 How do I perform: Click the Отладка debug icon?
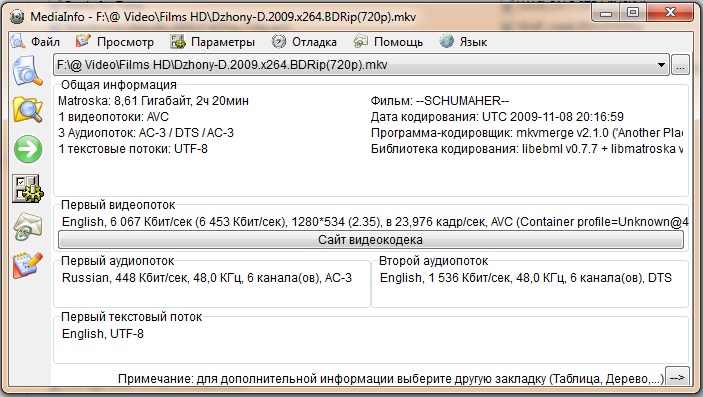(278, 42)
